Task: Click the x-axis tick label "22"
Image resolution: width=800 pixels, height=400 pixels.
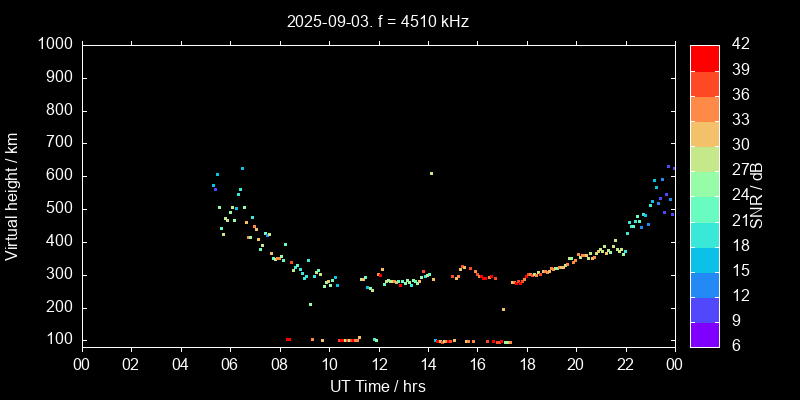Action: coord(626,364)
